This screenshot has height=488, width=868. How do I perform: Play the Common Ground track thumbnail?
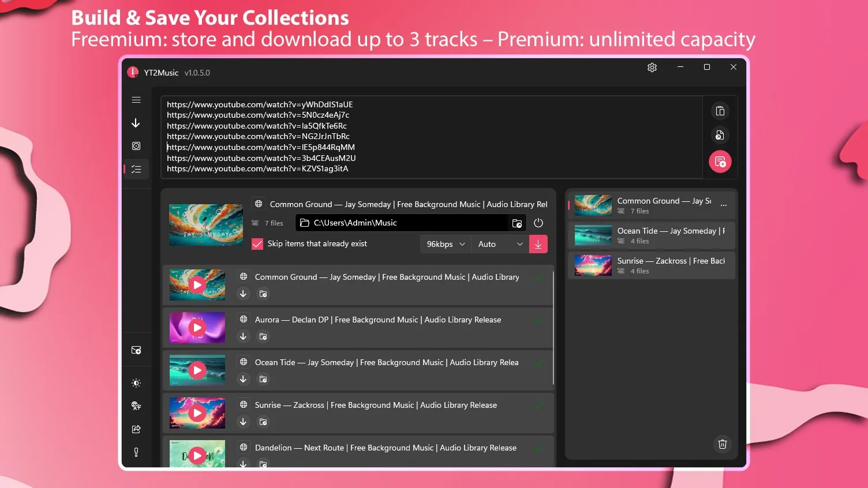[197, 285]
